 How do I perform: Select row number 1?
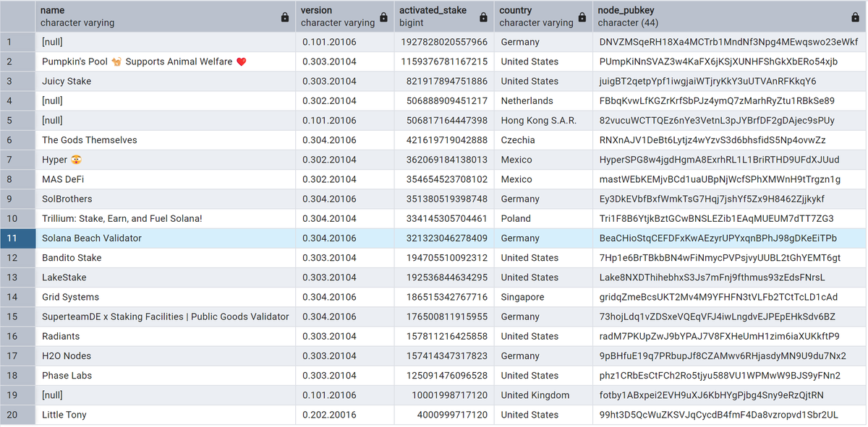tap(17, 42)
